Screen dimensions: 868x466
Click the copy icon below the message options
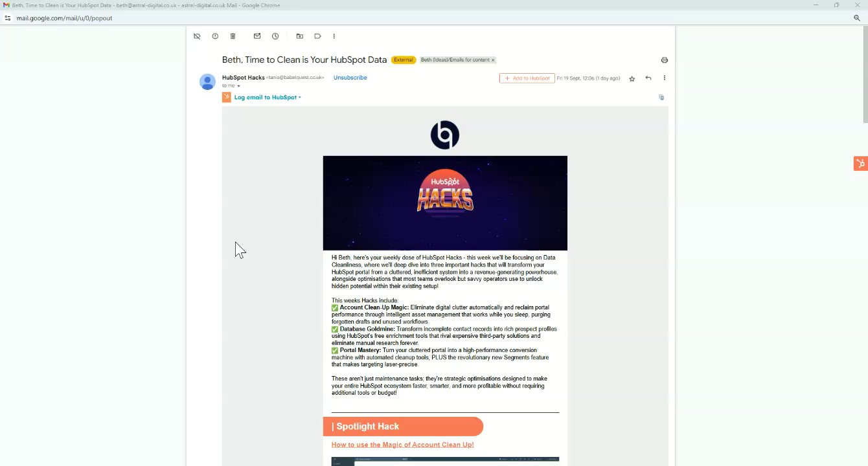coord(661,97)
